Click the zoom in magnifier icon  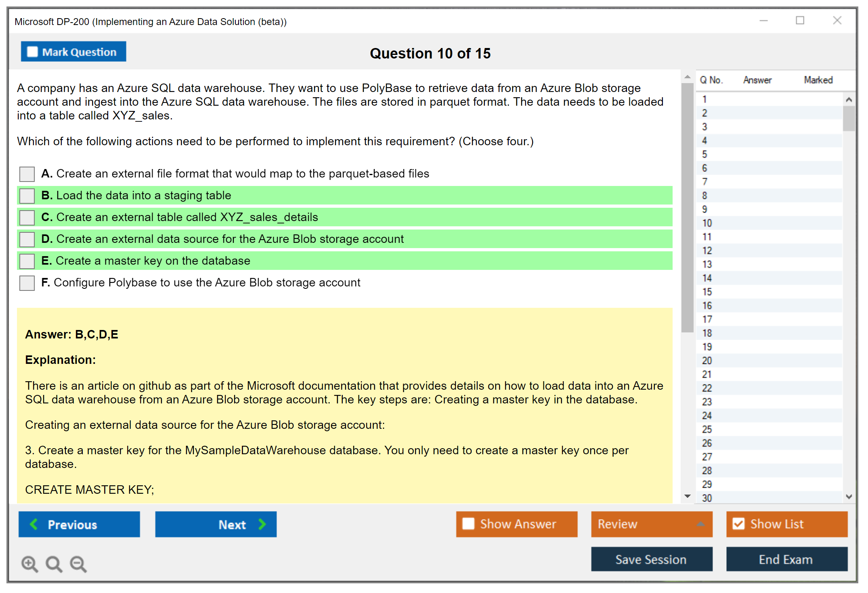pos(29,564)
